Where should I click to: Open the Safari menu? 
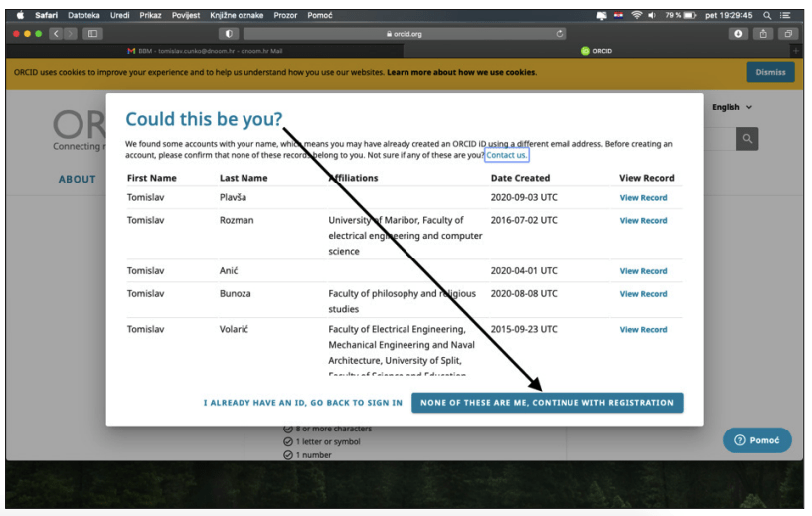[x=46, y=15]
